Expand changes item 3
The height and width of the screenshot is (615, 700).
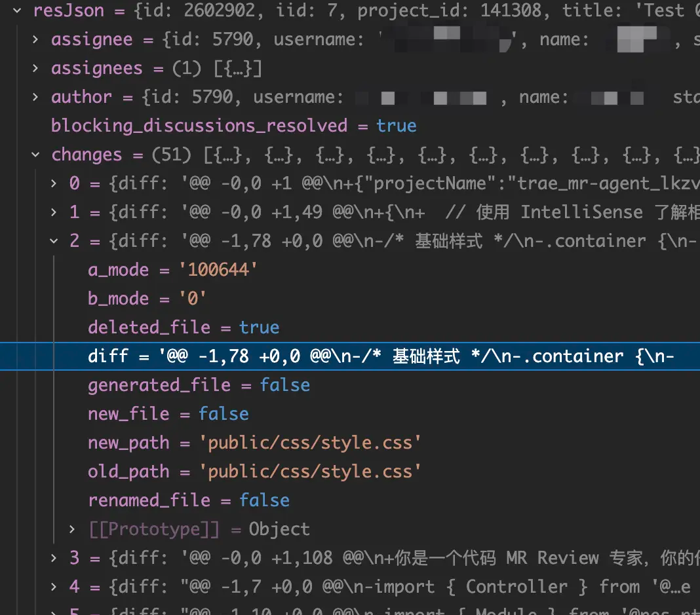54,558
